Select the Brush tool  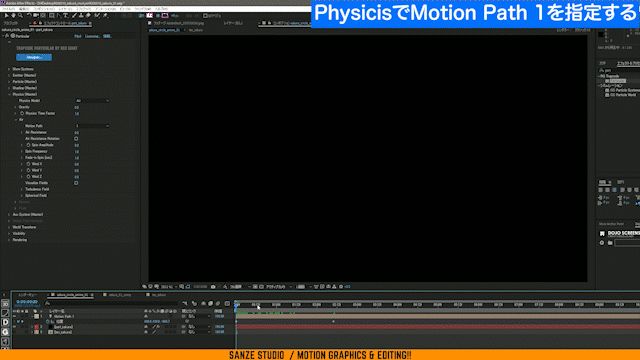[74, 16]
